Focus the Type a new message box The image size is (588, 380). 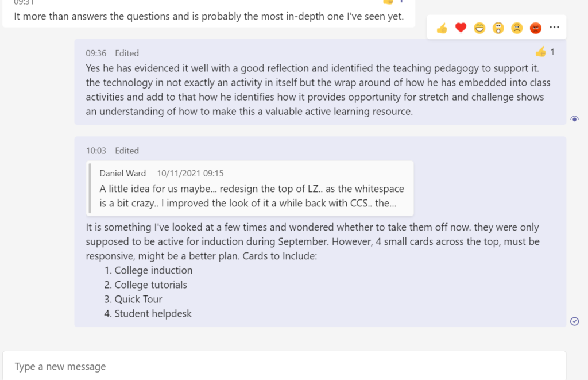284,366
